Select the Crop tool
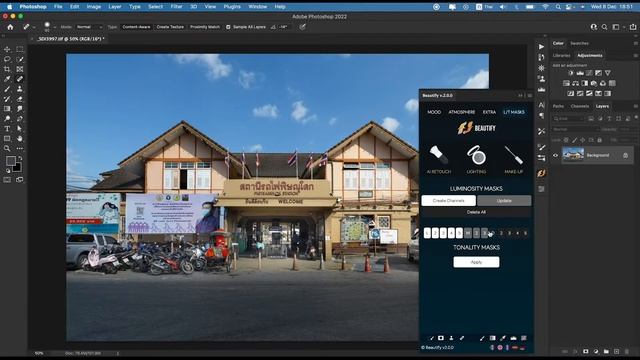Screen dimensions: 640x360 coord(7,69)
